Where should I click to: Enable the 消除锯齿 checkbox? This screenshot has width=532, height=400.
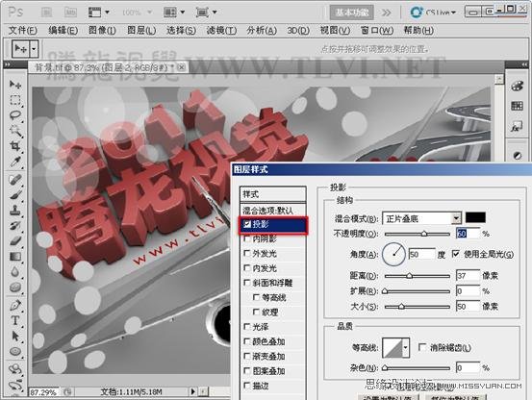point(422,347)
